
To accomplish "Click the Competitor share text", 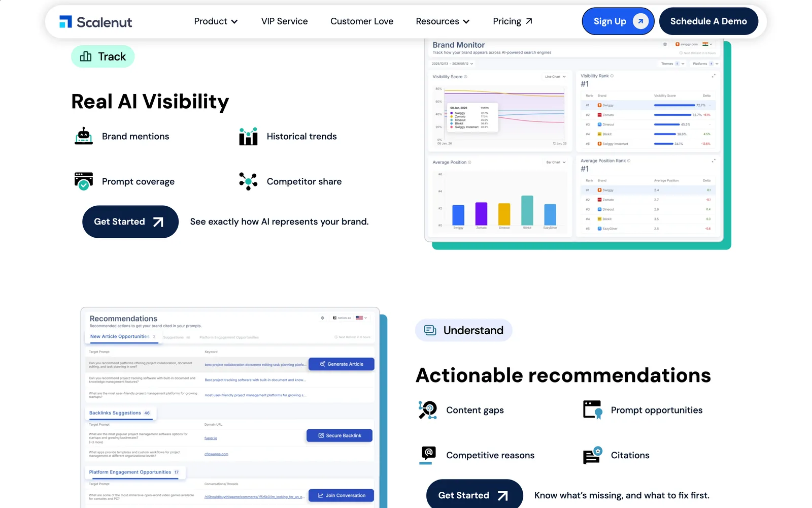I will coord(304,181).
